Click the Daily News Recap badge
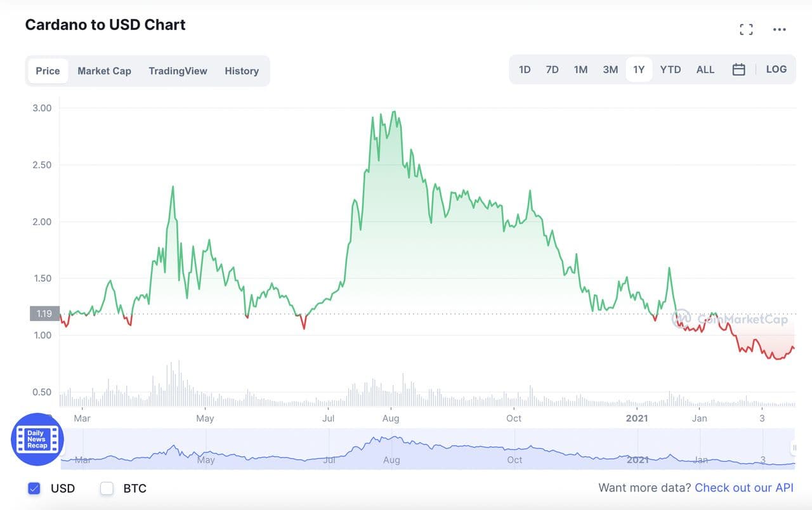The width and height of the screenshot is (812, 510). (37, 439)
